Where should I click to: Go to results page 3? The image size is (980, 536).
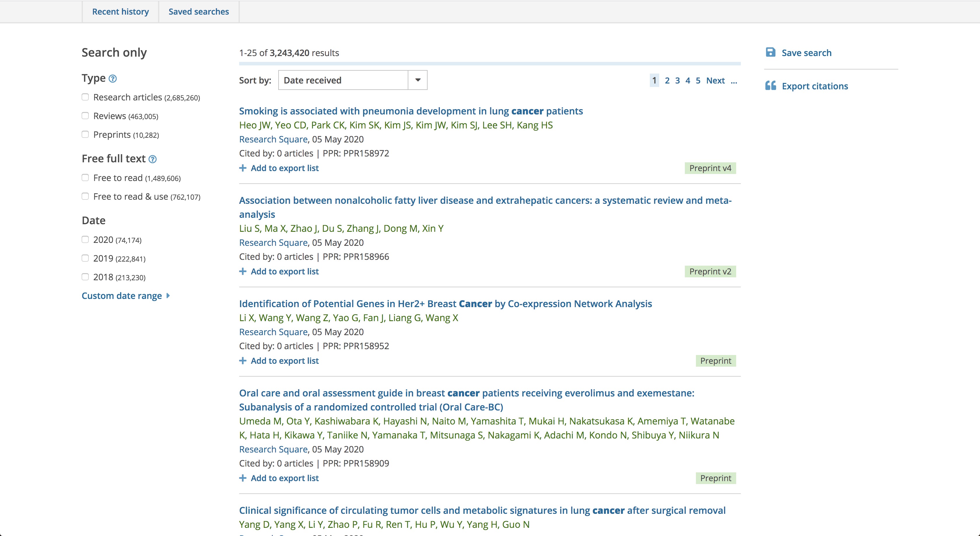[x=677, y=81]
